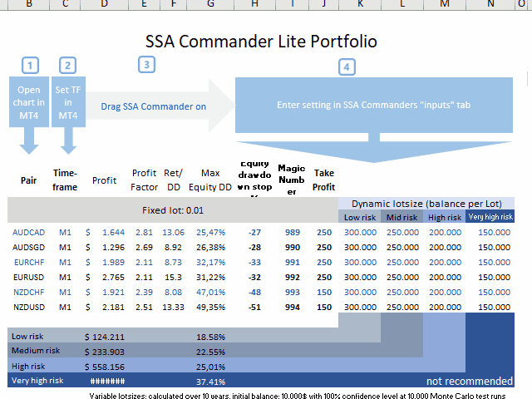
Task: Click the AUDSGD max equity DD 26,38%
Action: coord(210,248)
